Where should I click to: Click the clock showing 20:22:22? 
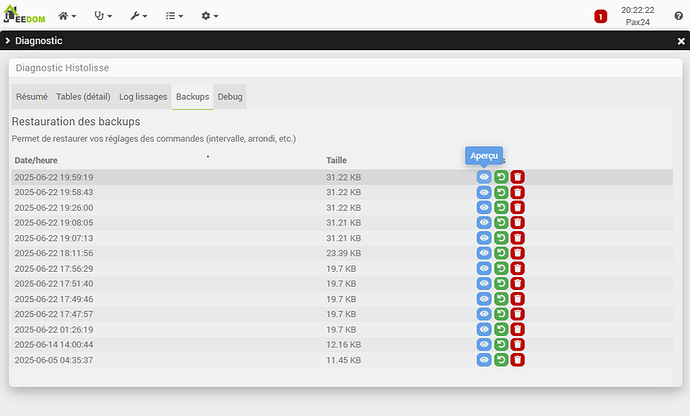(638, 10)
